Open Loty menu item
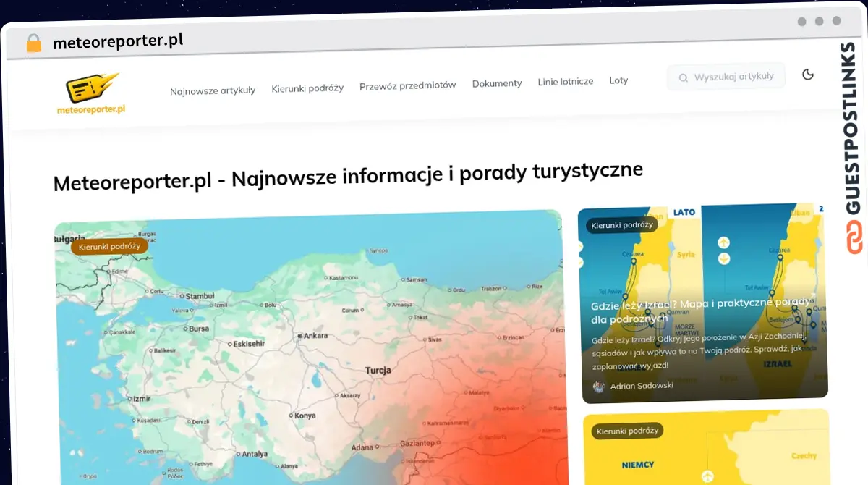The width and height of the screenshot is (868, 485). point(618,80)
